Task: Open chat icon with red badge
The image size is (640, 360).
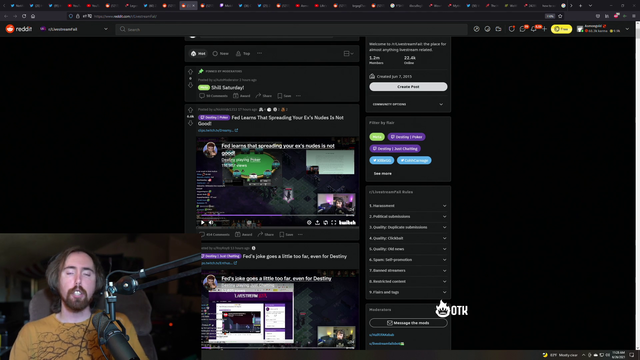Action: [x=523, y=29]
